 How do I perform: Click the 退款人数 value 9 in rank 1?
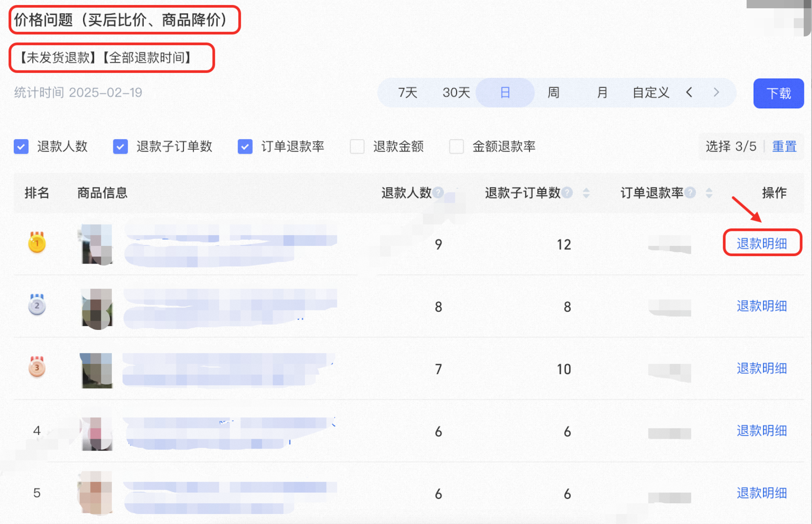click(439, 245)
